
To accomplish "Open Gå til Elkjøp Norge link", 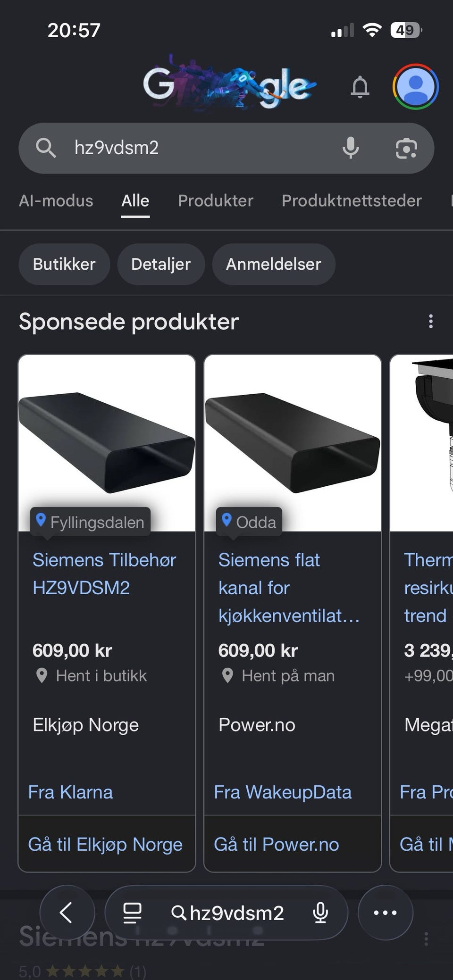I will pyautogui.click(x=105, y=845).
